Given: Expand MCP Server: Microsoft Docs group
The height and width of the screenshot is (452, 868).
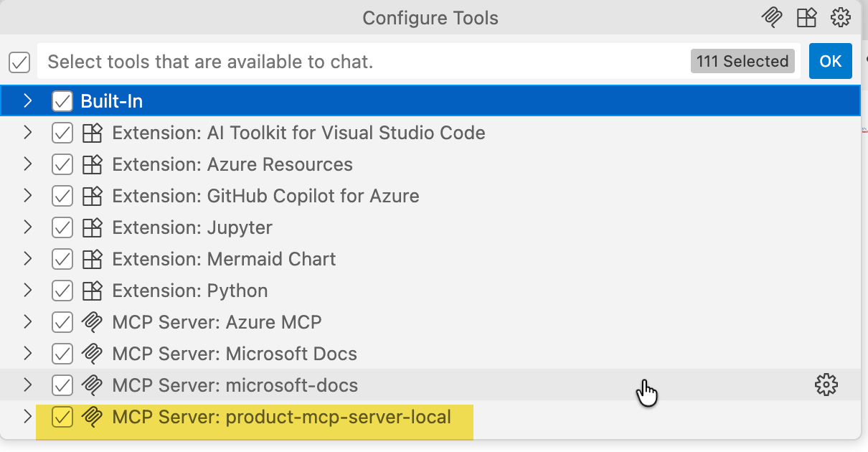Looking at the screenshot, I should coord(28,354).
